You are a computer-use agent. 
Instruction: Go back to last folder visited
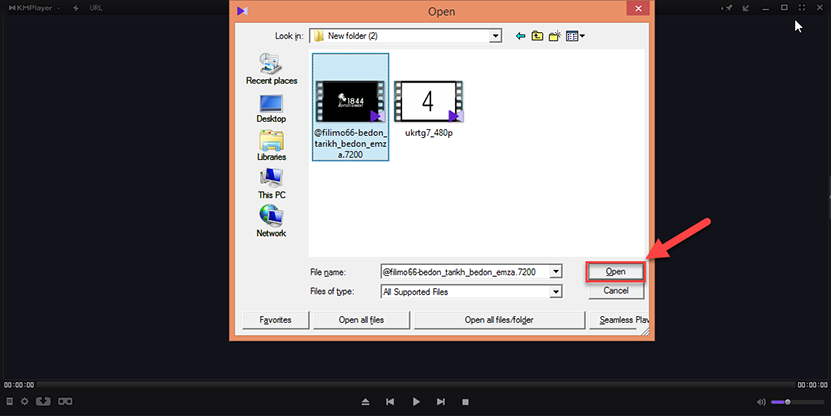coord(520,36)
